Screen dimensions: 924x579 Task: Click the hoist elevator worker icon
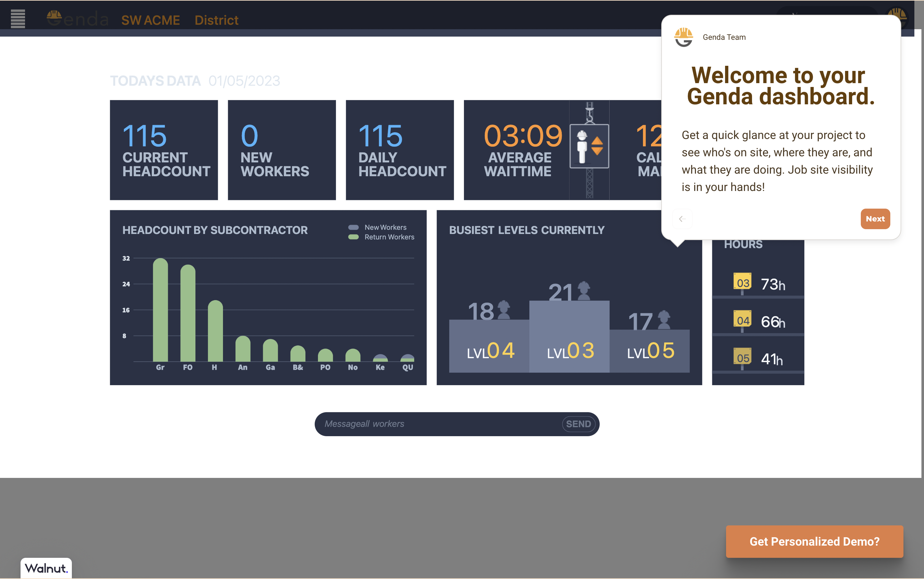pos(589,146)
